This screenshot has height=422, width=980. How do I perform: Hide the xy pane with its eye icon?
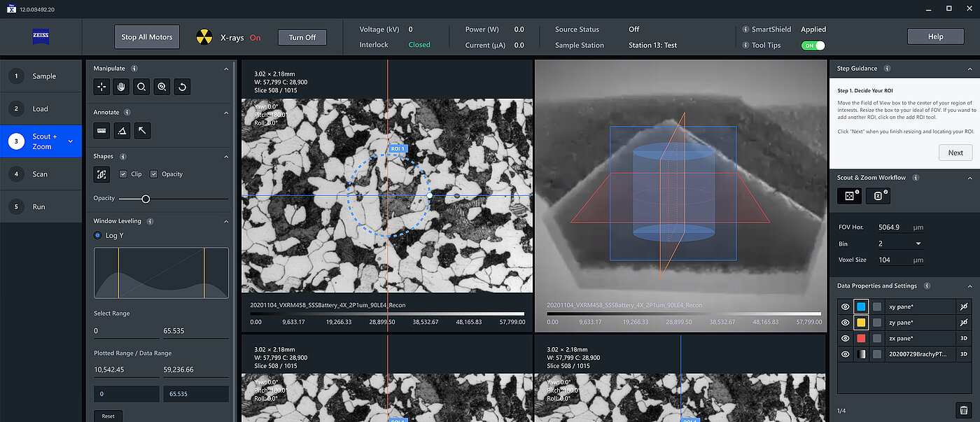(845, 307)
